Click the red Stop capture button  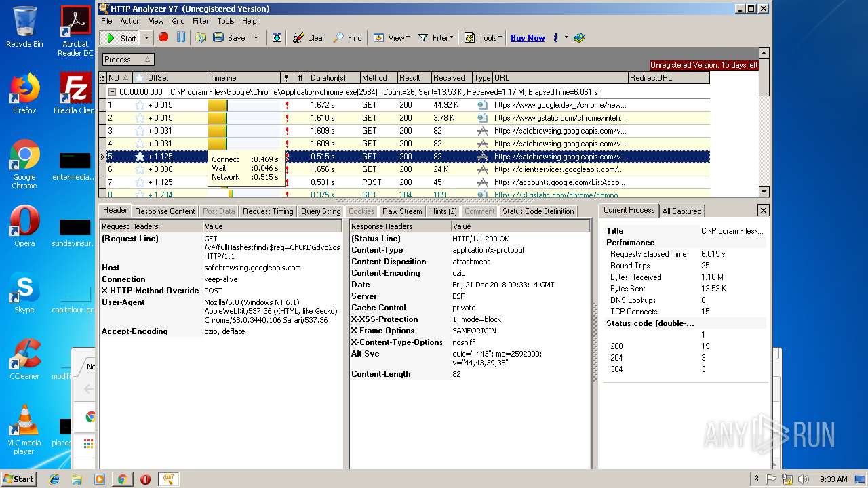point(163,37)
